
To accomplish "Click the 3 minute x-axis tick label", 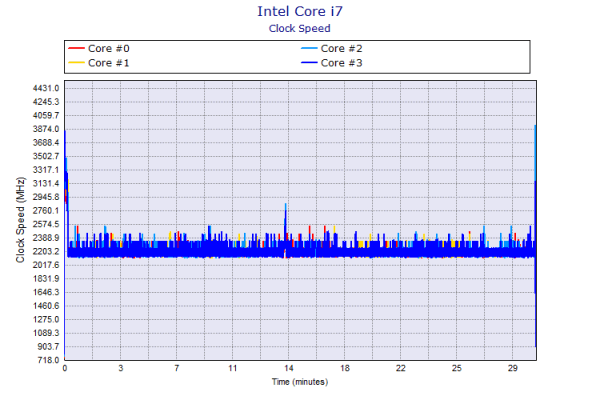I will point(121,368).
